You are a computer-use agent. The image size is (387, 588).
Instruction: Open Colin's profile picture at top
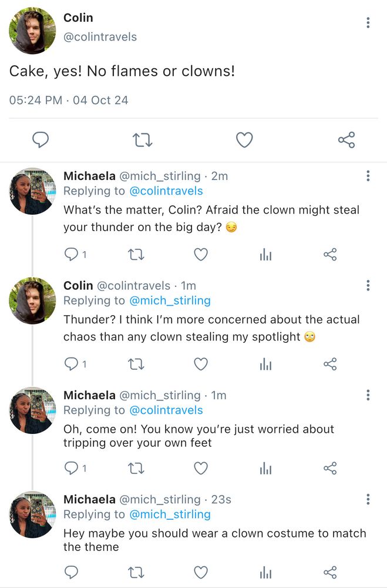[x=32, y=31]
